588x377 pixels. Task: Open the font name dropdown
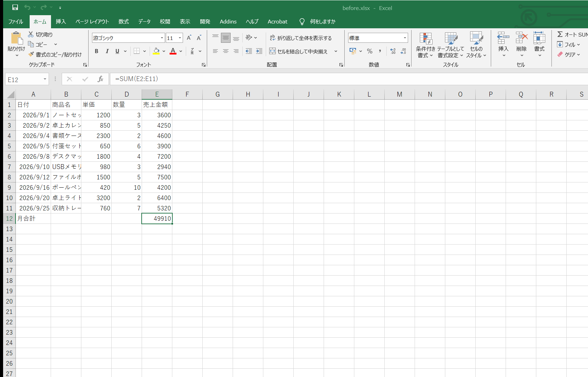tap(162, 38)
